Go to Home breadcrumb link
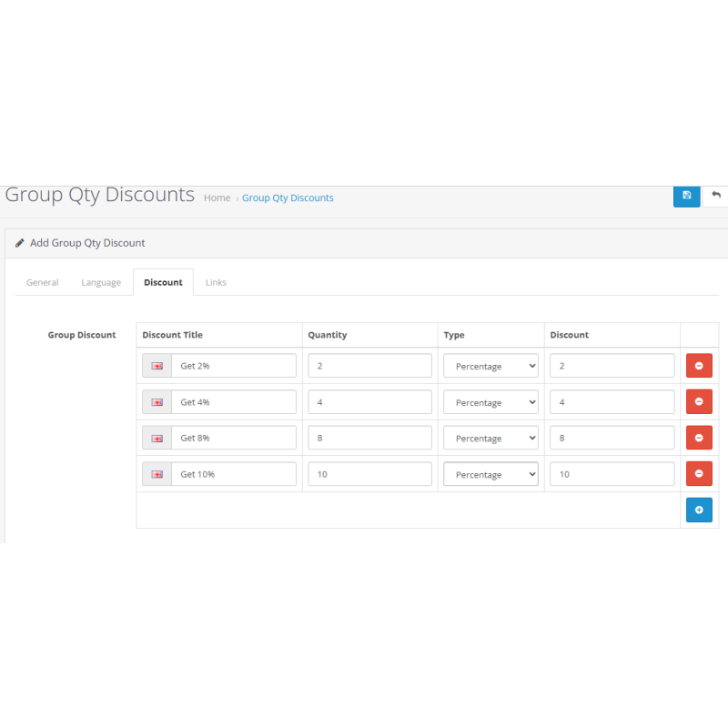Image resolution: width=728 pixels, height=728 pixels. [x=217, y=197]
